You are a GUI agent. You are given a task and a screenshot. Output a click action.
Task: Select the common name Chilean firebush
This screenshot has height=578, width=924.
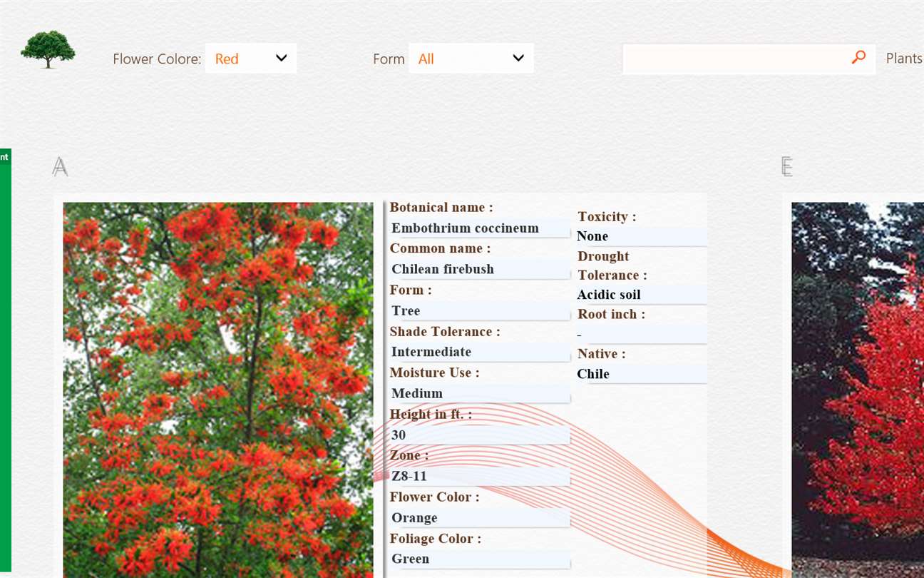[x=443, y=269]
